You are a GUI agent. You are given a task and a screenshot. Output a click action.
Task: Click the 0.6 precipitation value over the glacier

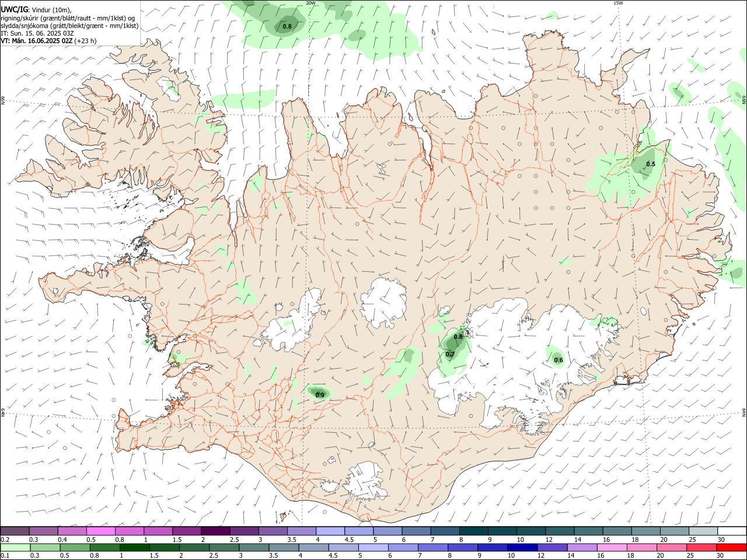tap(558, 360)
